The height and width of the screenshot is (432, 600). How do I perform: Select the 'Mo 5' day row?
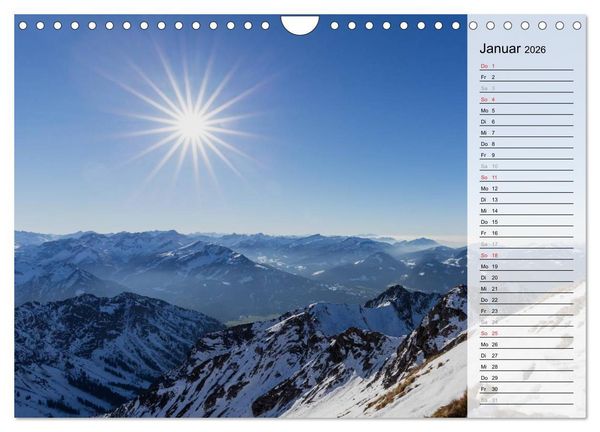527,111
